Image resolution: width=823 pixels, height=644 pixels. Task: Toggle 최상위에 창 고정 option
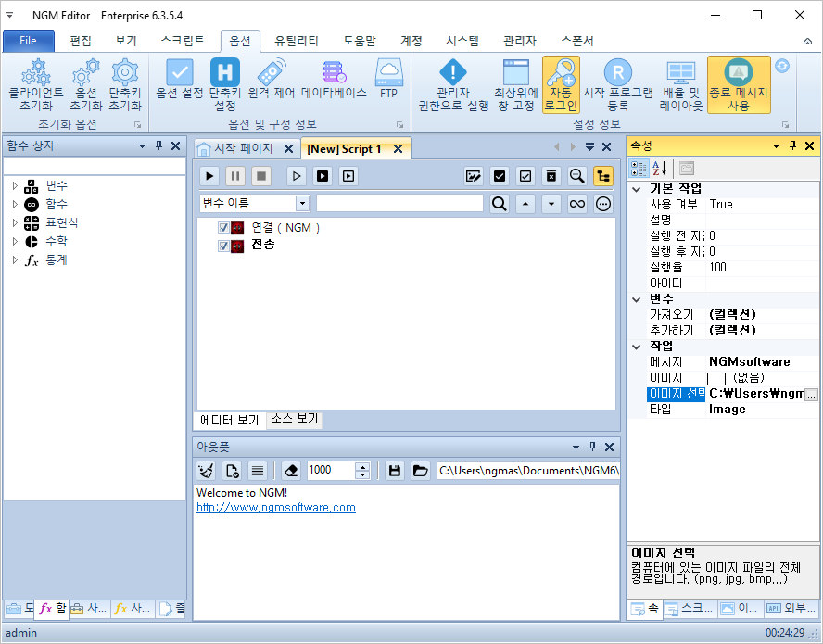516,85
